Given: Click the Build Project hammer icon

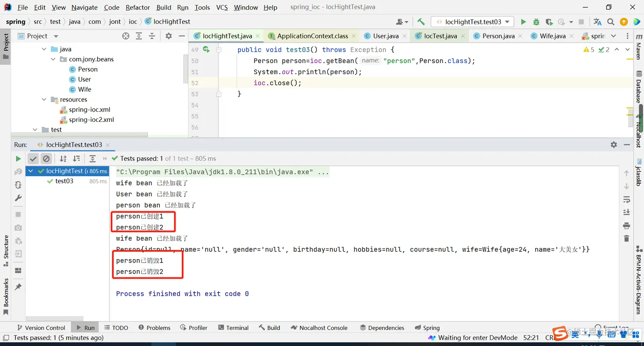Looking at the screenshot, I should point(421,22).
